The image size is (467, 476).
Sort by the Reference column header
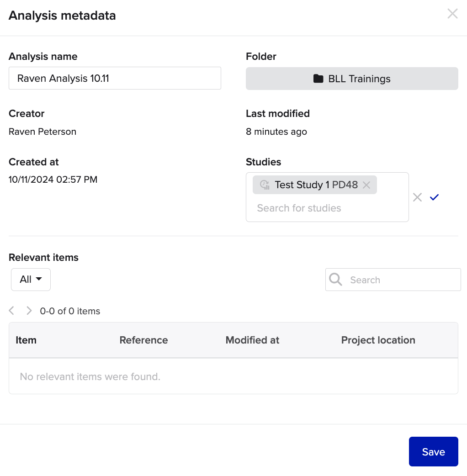(143, 340)
